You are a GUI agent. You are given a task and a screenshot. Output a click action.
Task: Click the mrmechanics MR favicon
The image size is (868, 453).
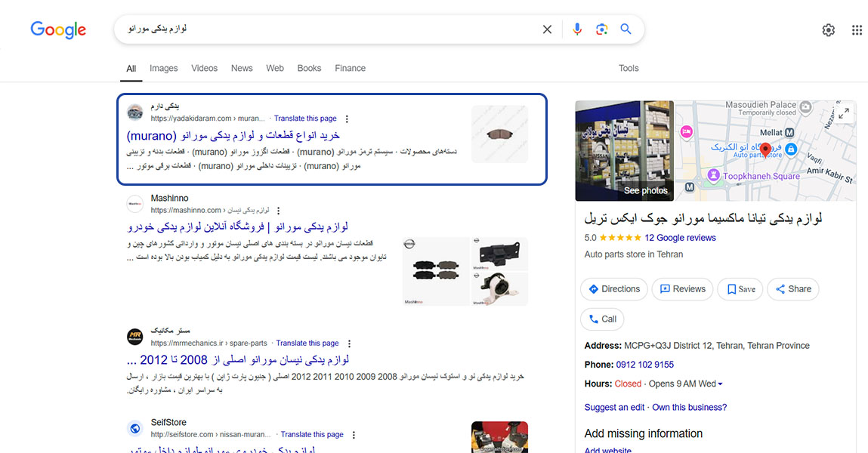pyautogui.click(x=134, y=336)
